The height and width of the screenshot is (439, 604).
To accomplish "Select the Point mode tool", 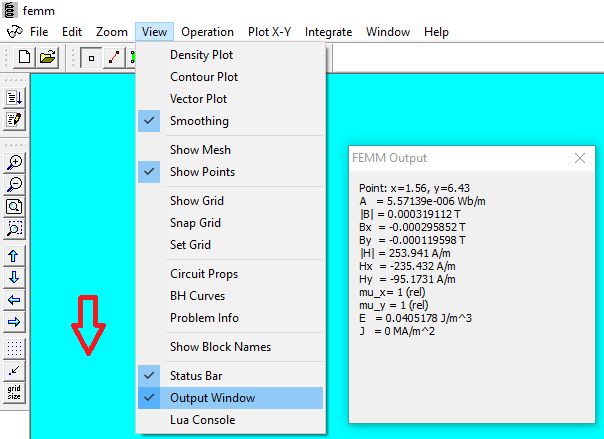I will coord(91,58).
